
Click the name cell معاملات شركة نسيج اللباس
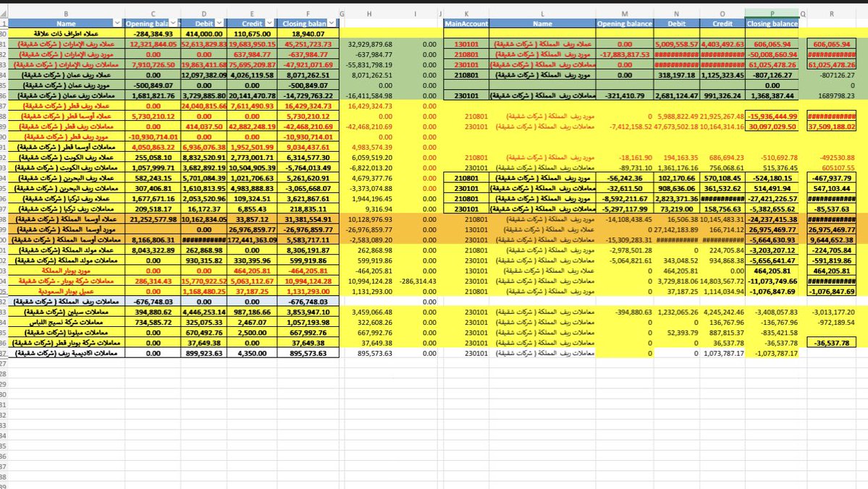67,323
